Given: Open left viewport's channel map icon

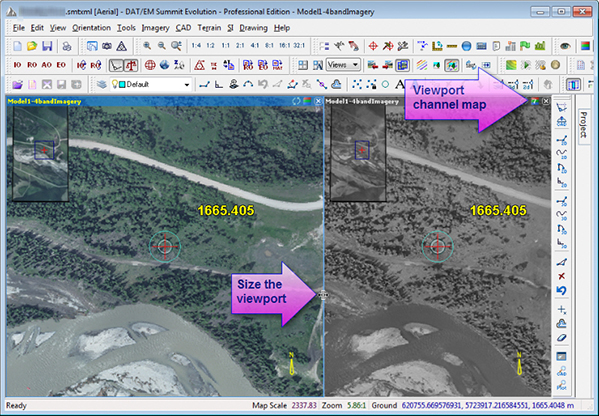Looking at the screenshot, I should [307, 101].
